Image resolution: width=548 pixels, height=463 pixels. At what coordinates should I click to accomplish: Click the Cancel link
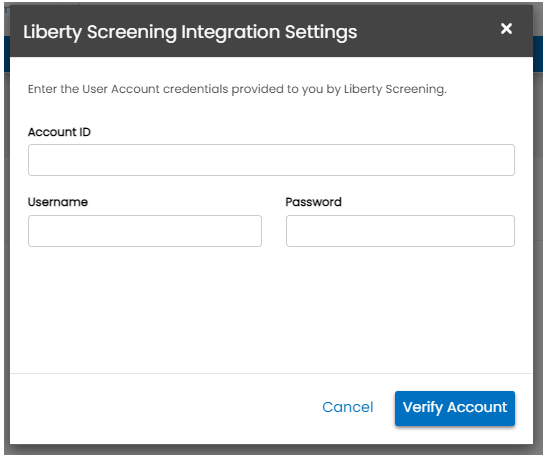point(348,407)
